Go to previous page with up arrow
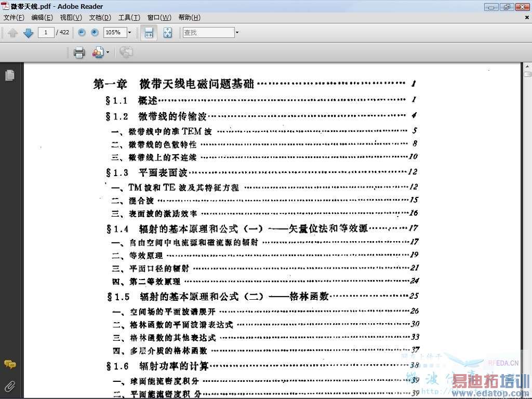532x399 pixels. pos(13,33)
